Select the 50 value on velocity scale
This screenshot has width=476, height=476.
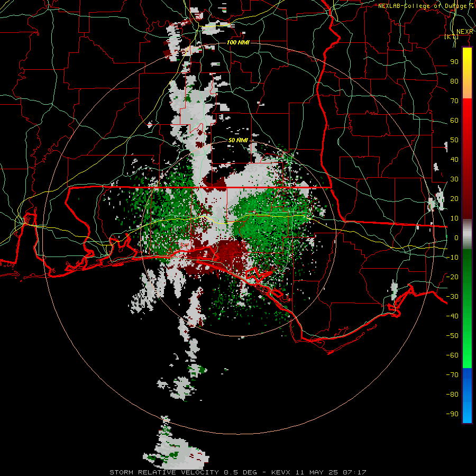[454, 140]
